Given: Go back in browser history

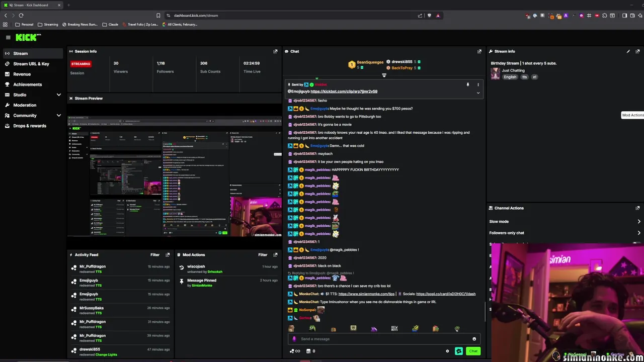Looking at the screenshot, I should coord(6,16).
